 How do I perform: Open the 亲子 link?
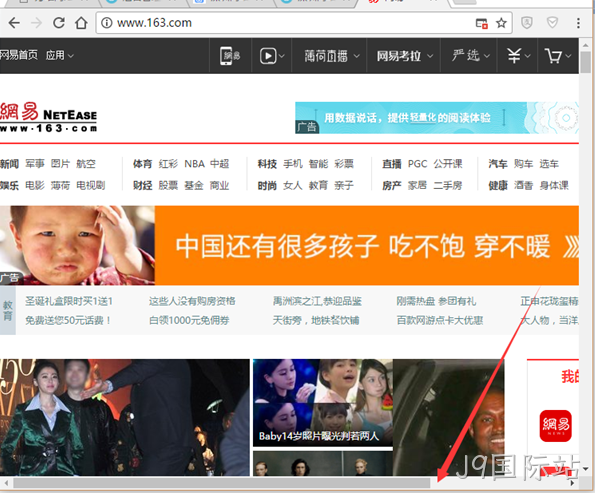344,186
